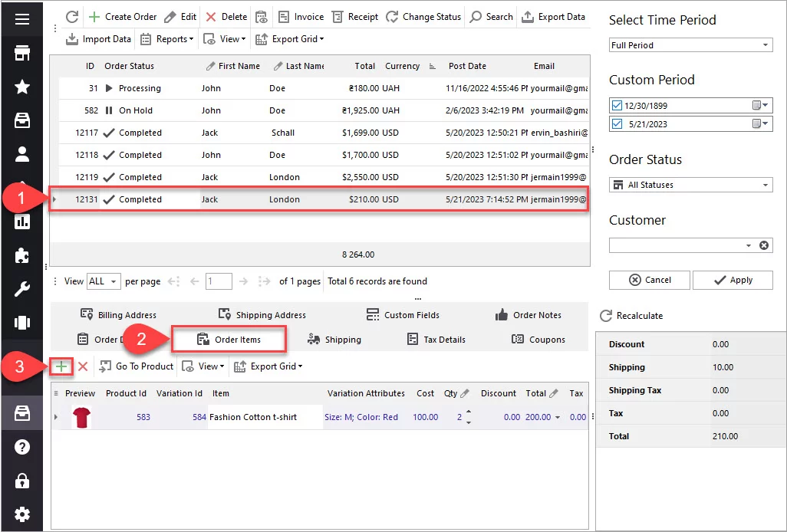Click the Create Order button
The height and width of the screenshot is (532, 787).
pyautogui.click(x=122, y=17)
